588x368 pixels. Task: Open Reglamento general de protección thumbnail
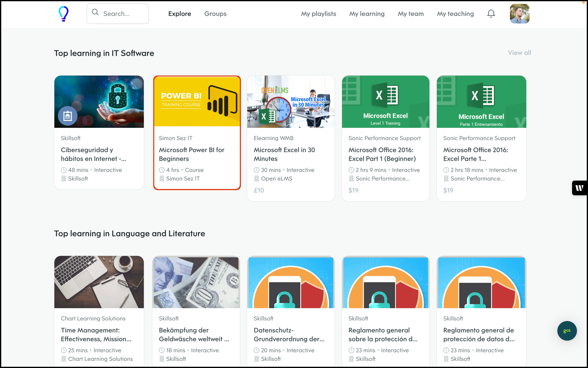pyautogui.click(x=481, y=282)
